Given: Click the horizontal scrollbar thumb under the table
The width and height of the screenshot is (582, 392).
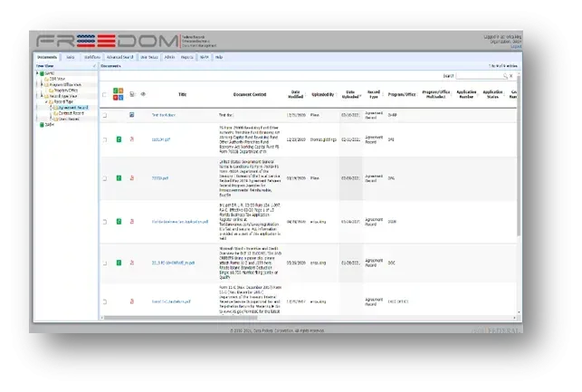Looking at the screenshot, I should point(181,318).
